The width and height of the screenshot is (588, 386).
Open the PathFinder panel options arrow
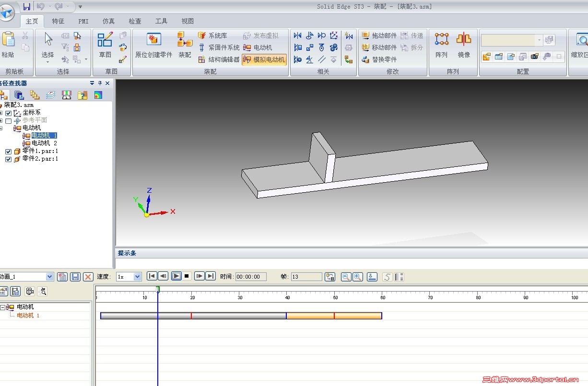[92, 83]
